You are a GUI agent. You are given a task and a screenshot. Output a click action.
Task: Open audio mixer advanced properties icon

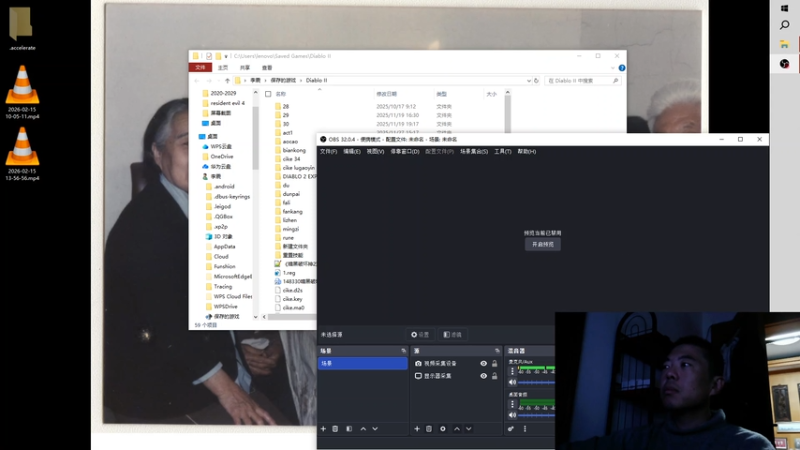[511, 429]
